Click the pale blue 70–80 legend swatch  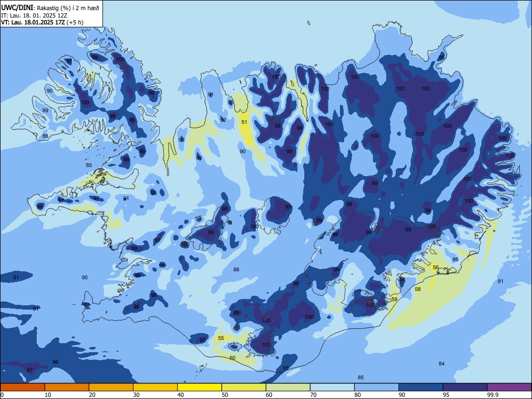332,387
